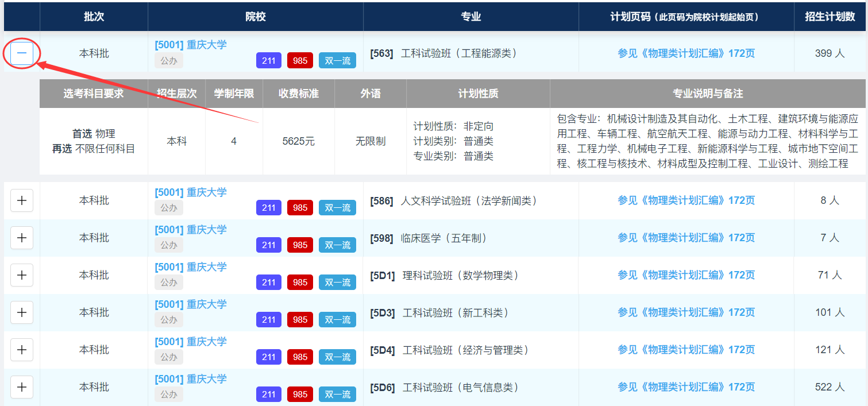Click plus icon for 工科试验班（新工科类）
The height and width of the screenshot is (406, 868).
click(x=22, y=312)
